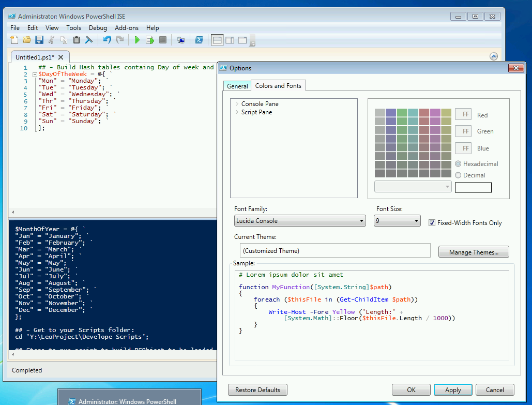Click the Blue hex value field
Image resolution: width=532 pixels, height=405 pixels.
463,148
